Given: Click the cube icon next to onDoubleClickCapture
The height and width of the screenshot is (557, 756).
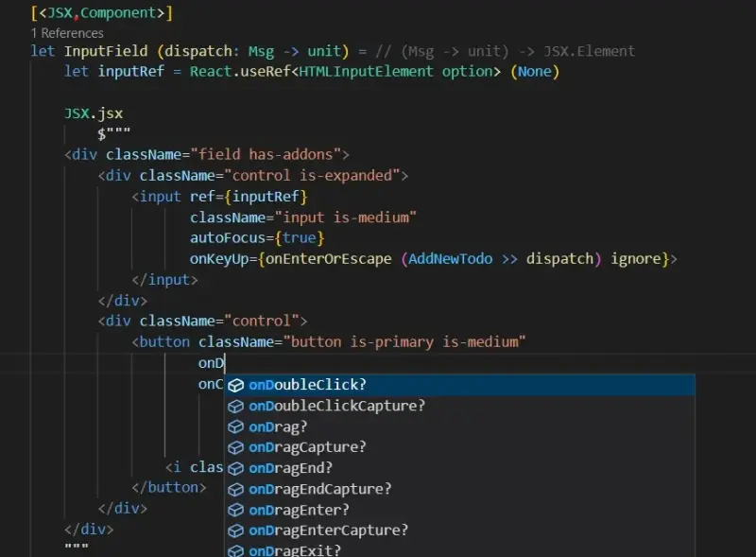Looking at the screenshot, I should point(236,406).
